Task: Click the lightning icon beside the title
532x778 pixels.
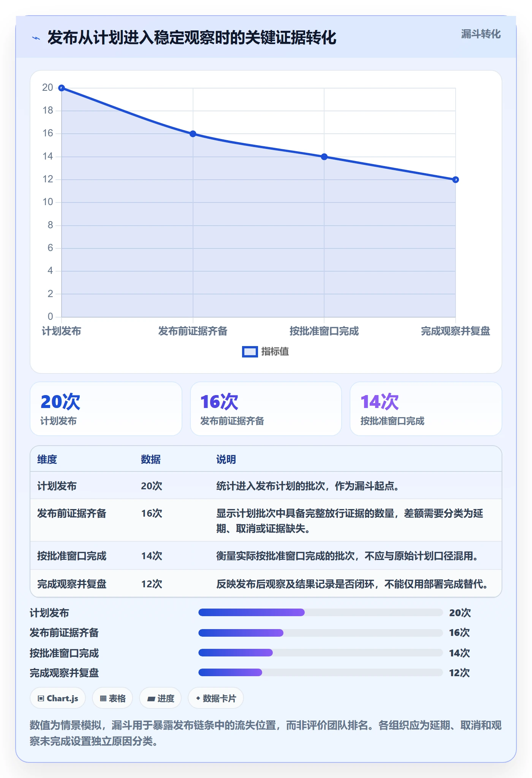Action: (36, 38)
